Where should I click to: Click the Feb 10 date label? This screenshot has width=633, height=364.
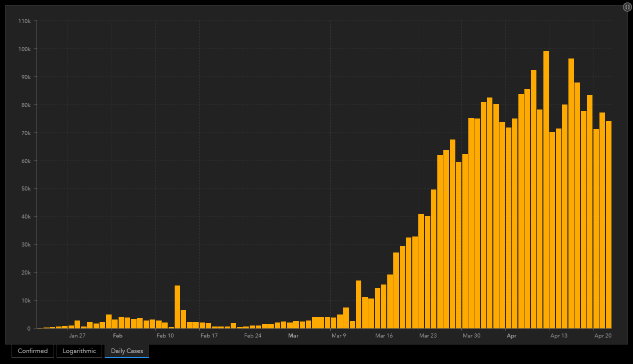click(x=165, y=336)
